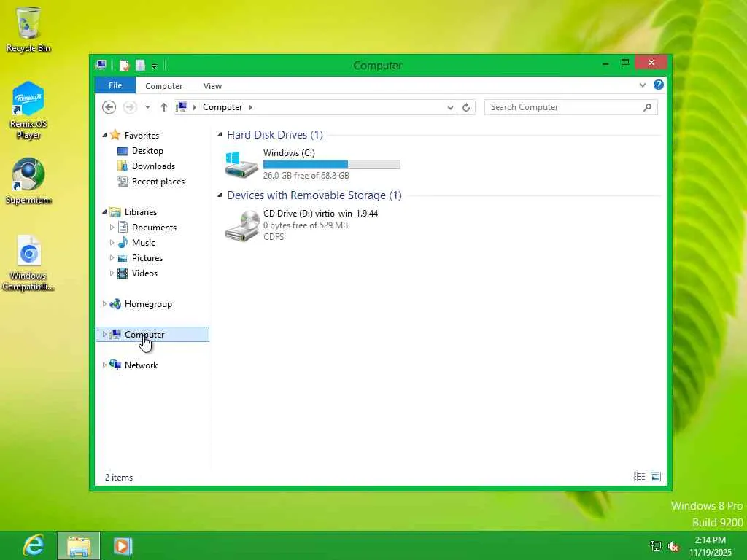
Task: Go up one level with the Up arrow
Action: (x=164, y=107)
